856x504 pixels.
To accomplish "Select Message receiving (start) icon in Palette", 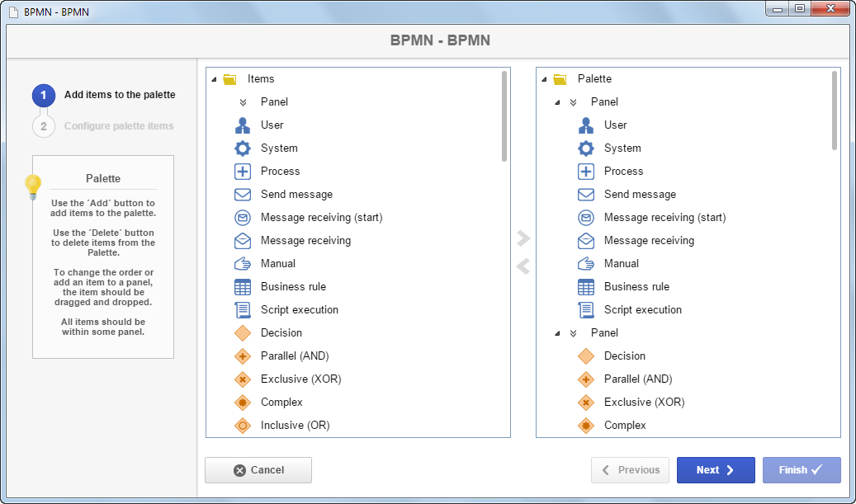I will click(586, 217).
